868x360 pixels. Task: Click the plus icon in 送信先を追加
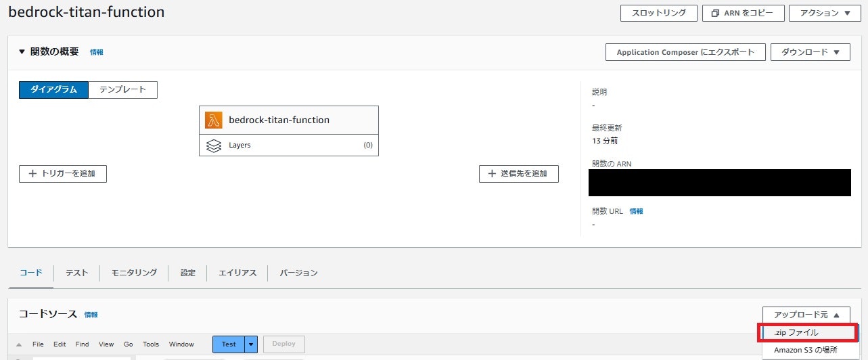[x=492, y=174]
